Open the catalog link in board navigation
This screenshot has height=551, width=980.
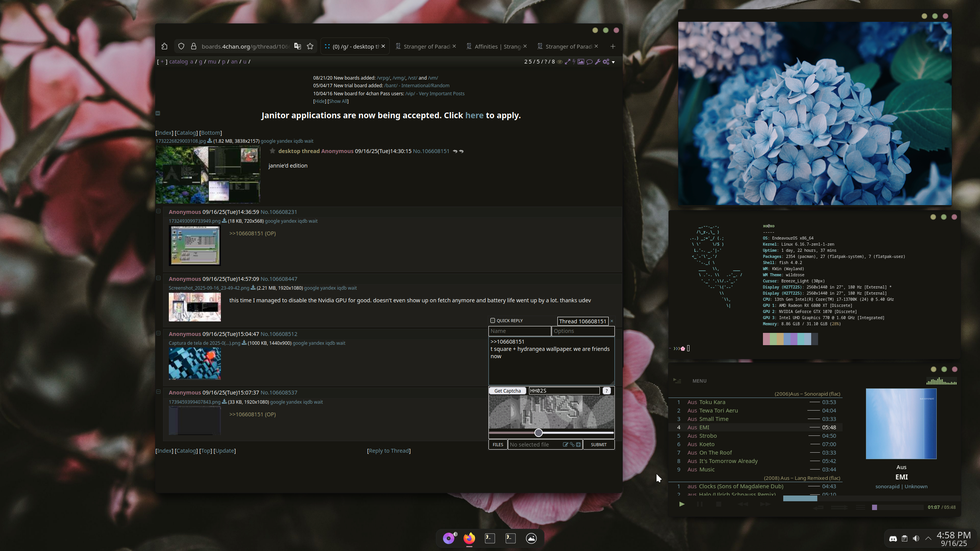click(178, 62)
